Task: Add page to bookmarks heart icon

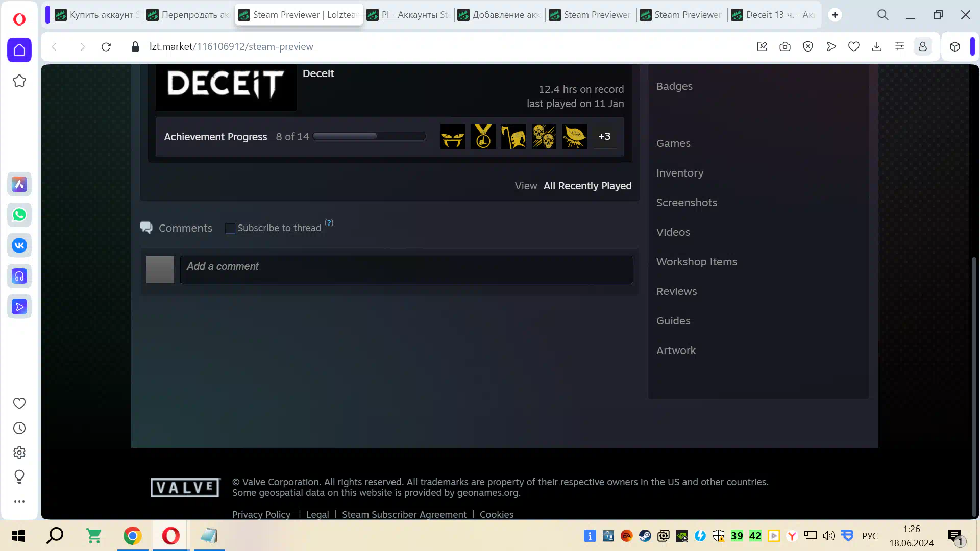Action: 854,47
